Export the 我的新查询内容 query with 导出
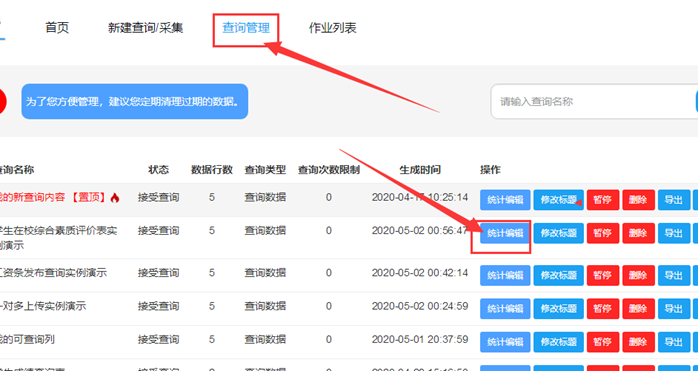Screen dimensions: 698x371 coord(674,200)
